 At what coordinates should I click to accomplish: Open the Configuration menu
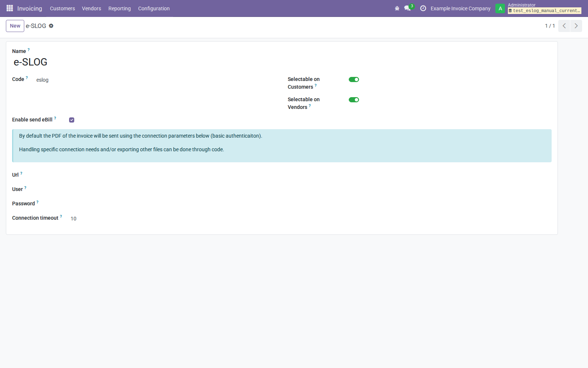154,8
